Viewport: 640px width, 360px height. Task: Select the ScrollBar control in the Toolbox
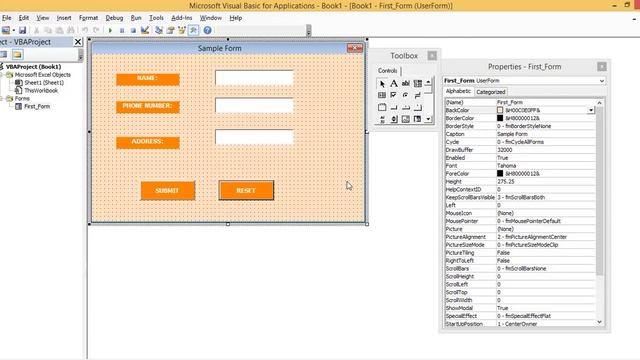point(382,119)
